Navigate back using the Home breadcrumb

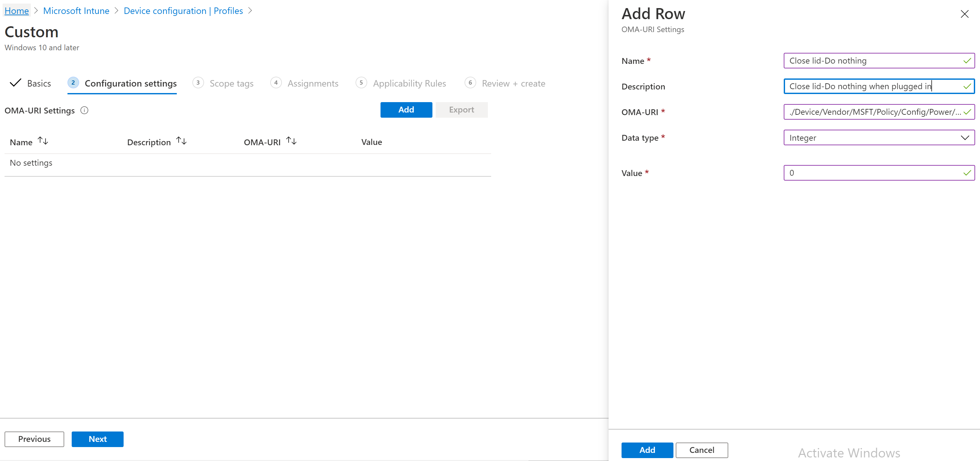point(16,11)
